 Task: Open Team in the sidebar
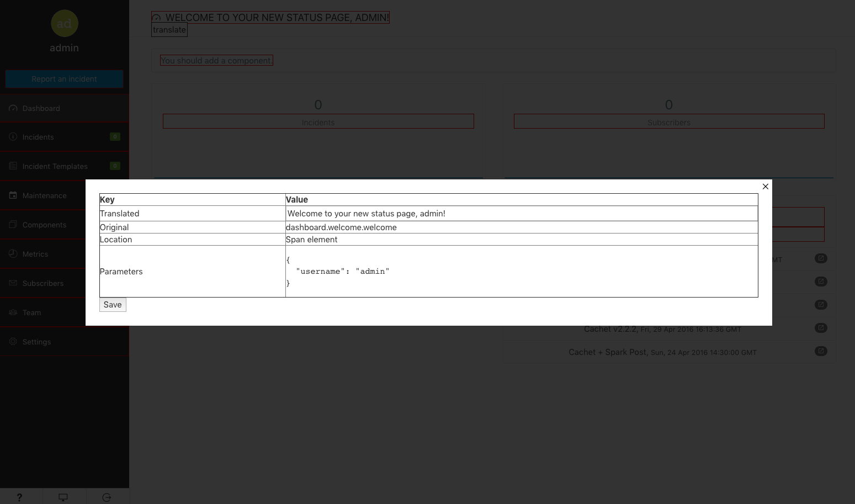coord(43,312)
